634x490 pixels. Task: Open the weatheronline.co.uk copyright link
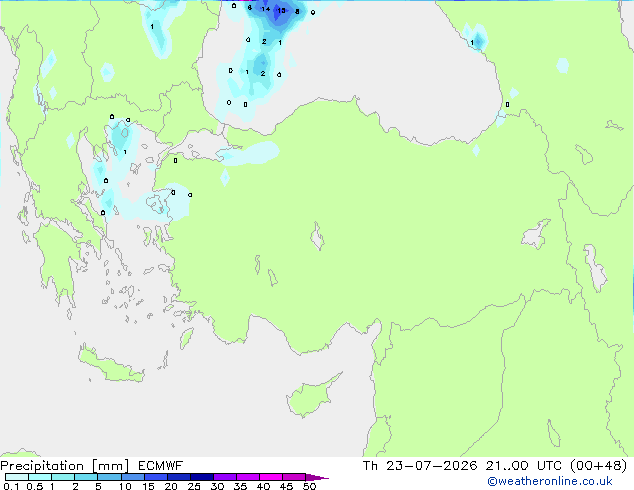549,481
